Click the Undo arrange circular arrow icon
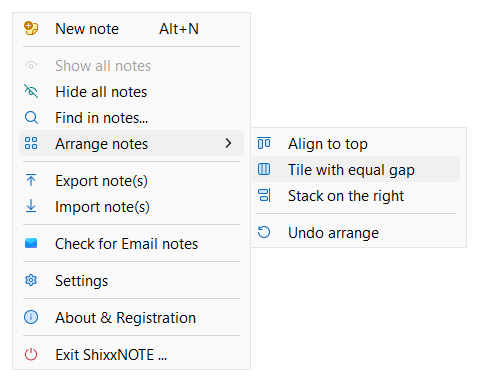The height and width of the screenshot is (382, 479). pyautogui.click(x=264, y=232)
